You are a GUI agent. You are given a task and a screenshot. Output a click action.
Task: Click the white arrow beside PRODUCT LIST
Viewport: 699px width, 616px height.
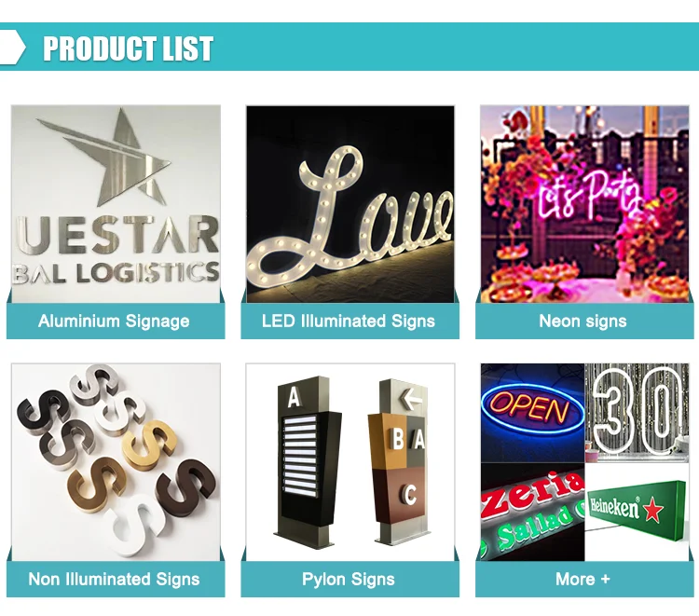(x=12, y=48)
